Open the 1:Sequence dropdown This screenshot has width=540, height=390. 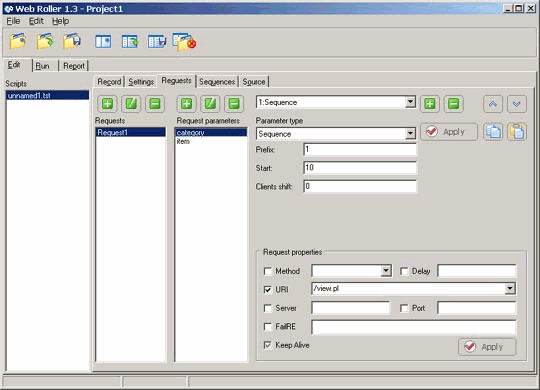[x=410, y=102]
